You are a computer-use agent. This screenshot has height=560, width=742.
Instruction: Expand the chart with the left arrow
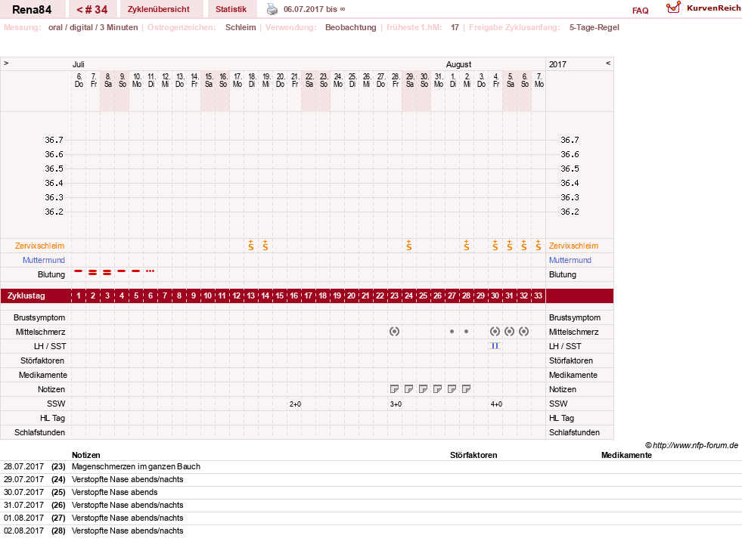(6, 63)
